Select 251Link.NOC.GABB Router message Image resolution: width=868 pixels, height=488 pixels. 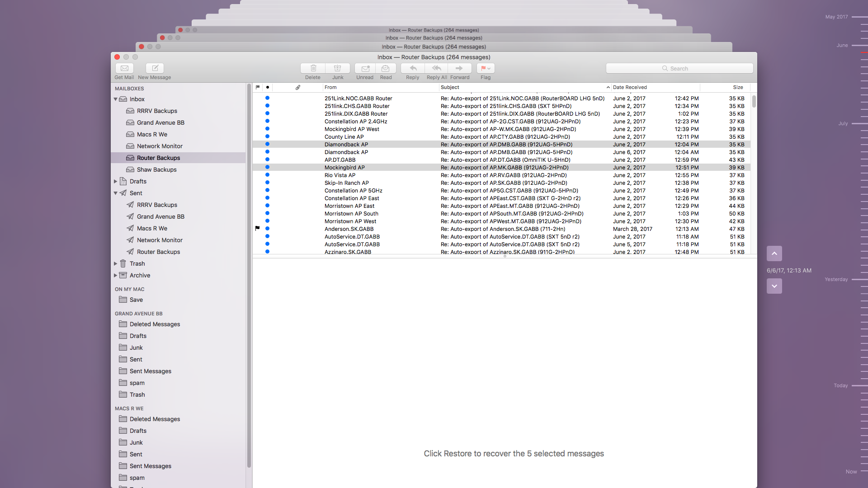coord(501,99)
